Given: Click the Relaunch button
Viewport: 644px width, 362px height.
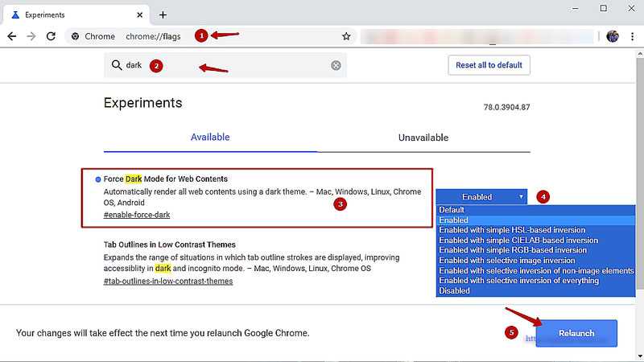Looking at the screenshot, I should tap(576, 333).
